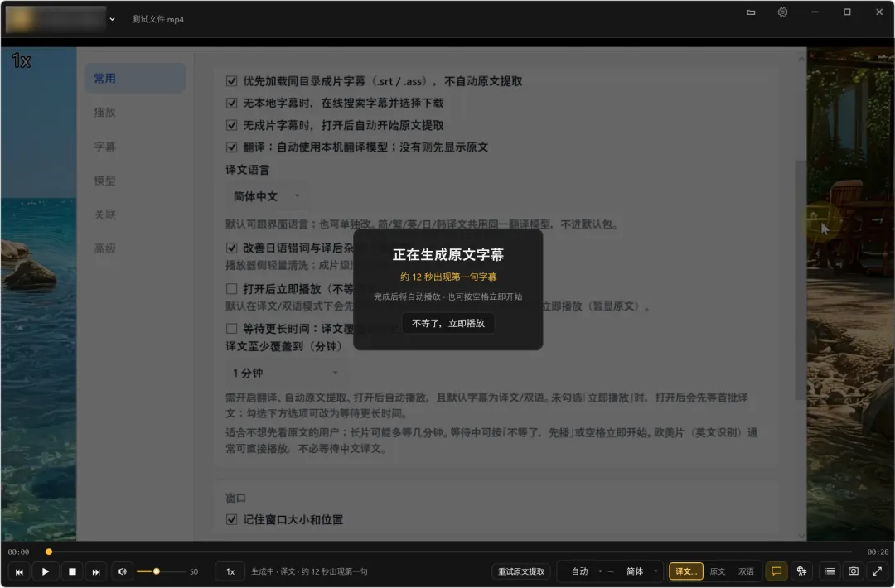Click the 00:28 duration label

click(x=878, y=552)
